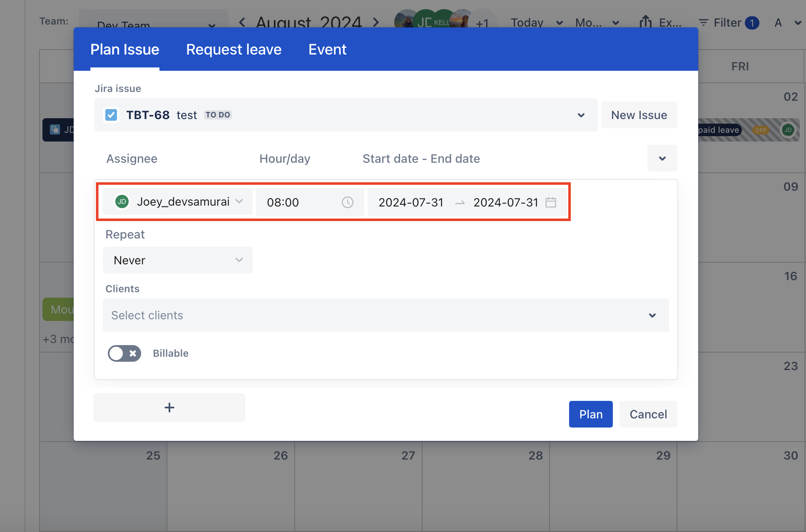Click the OFF badge on the paid leave entry
Screen dimensions: 806x532
761,130
